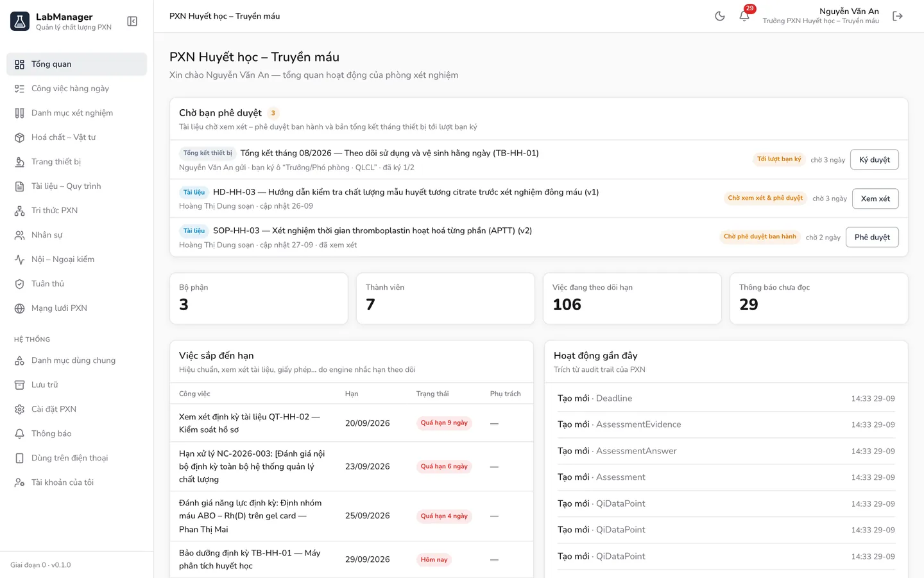Select Dùng trên điện thoại menu item
924x578 pixels.
pos(77,458)
